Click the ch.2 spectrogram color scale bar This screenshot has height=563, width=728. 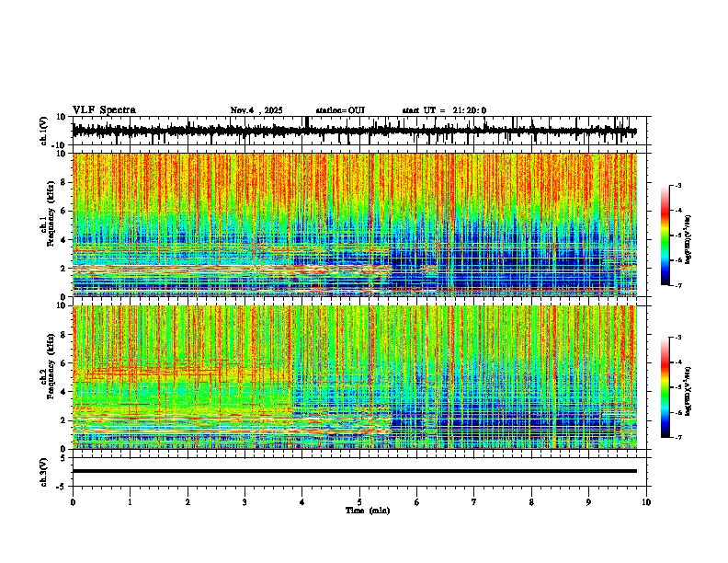(665, 387)
